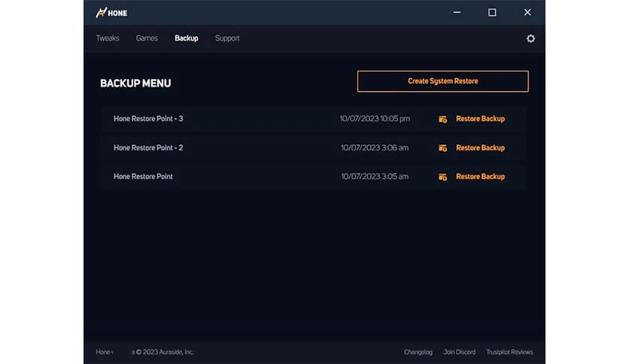Switch to the Tweaks tab
629x364 pixels.
108,38
